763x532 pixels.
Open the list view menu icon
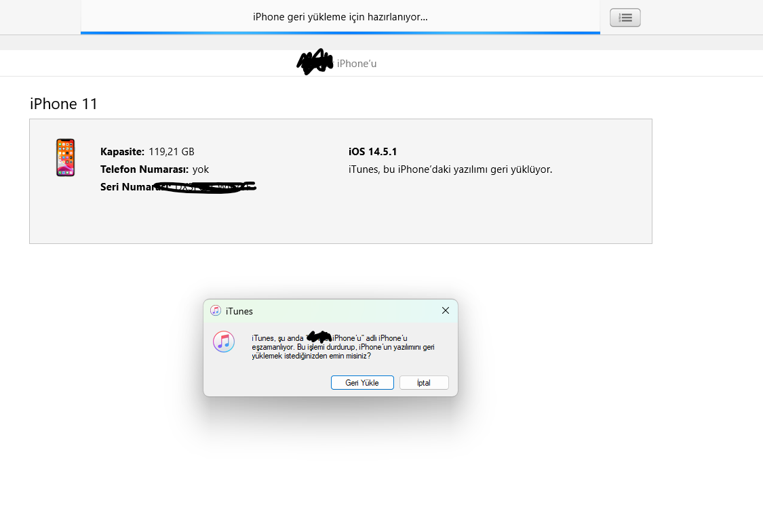pos(625,18)
